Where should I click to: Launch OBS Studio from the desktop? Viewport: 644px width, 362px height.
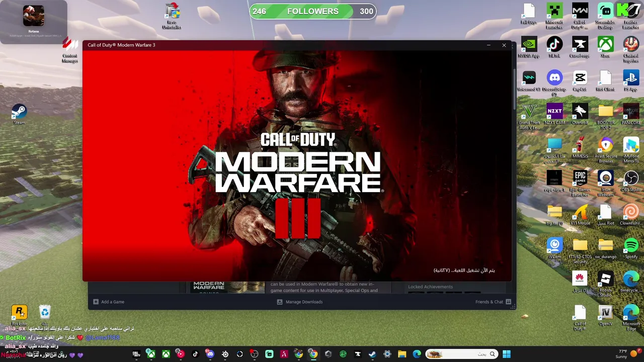pos(631,181)
